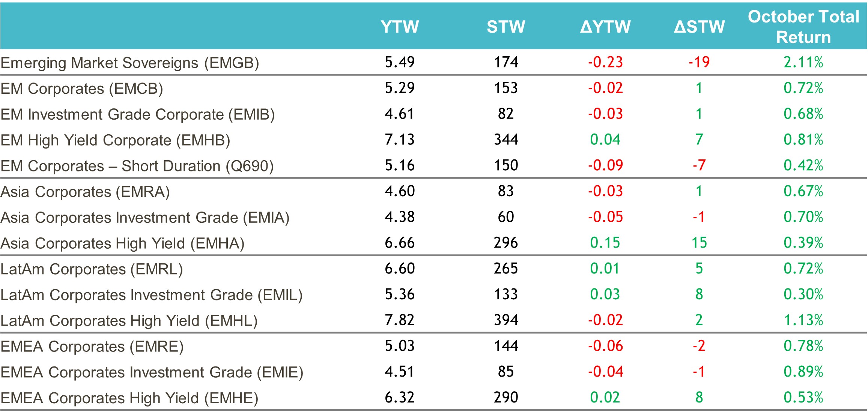Click the EM Corporates (EMCB) row label
This screenshot has width=868, height=416.
pos(82,89)
